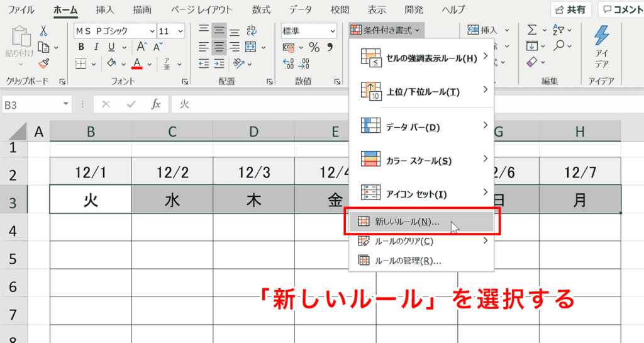Switch to the 校閲 tab
The image size is (644, 343).
tap(340, 9)
